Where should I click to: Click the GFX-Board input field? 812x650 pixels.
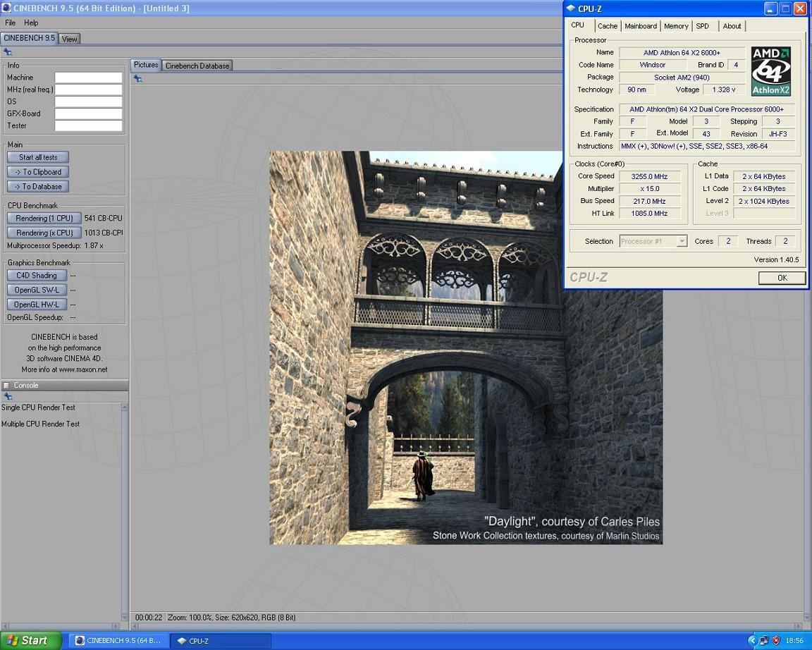pyautogui.click(x=89, y=114)
